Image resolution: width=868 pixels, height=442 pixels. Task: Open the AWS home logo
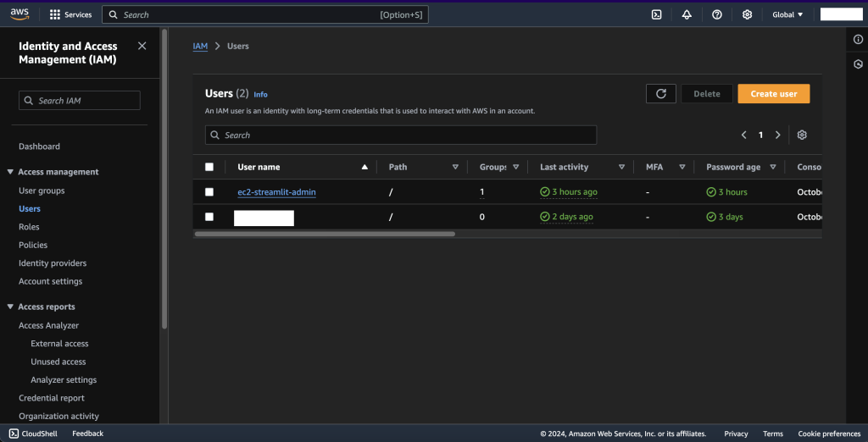point(19,14)
